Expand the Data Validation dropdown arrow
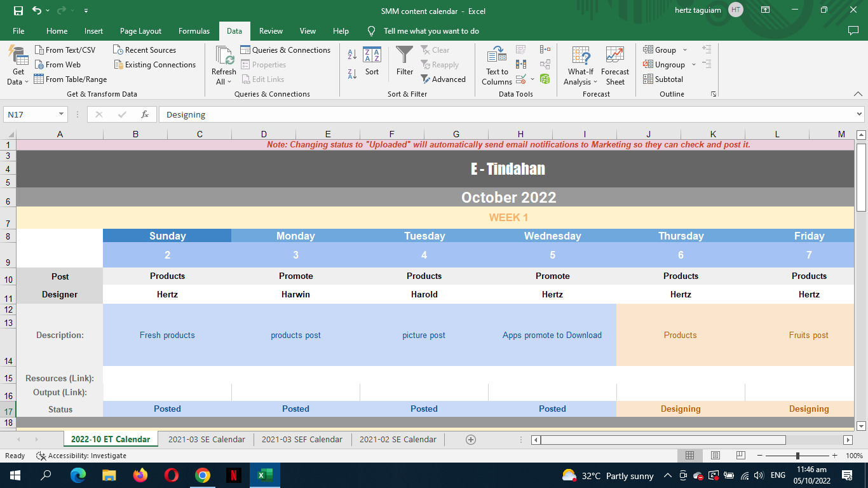 click(x=532, y=79)
